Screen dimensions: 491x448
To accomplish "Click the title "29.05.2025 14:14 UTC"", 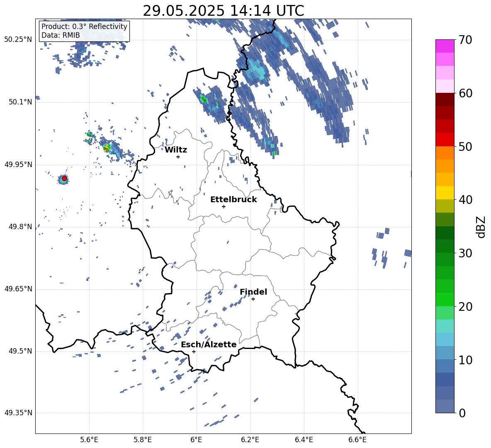I will coord(223,11).
